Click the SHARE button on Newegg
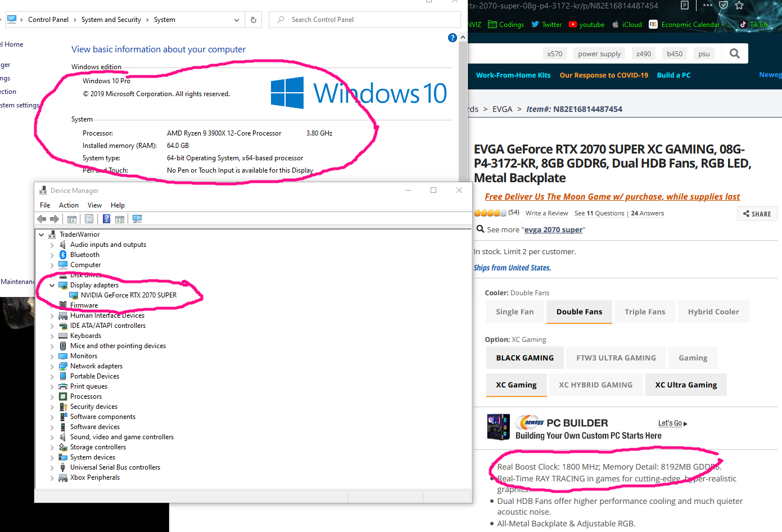The width and height of the screenshot is (782, 532). (757, 214)
